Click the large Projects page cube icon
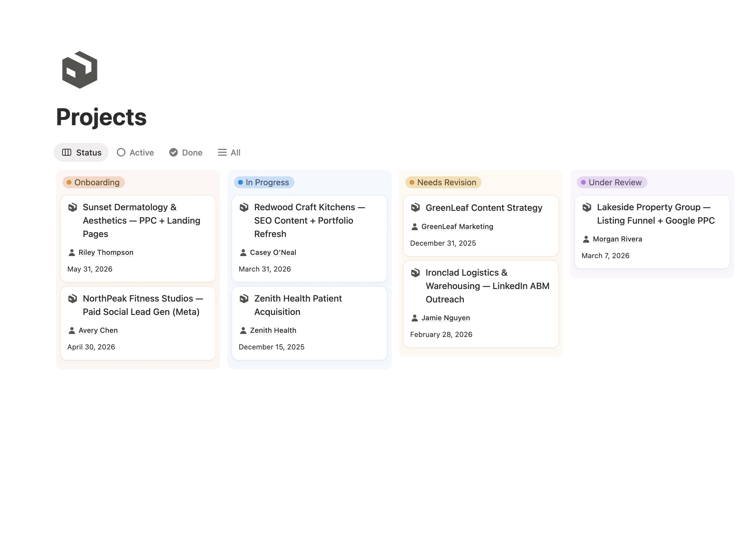This screenshot has width=739, height=560. tap(79, 70)
